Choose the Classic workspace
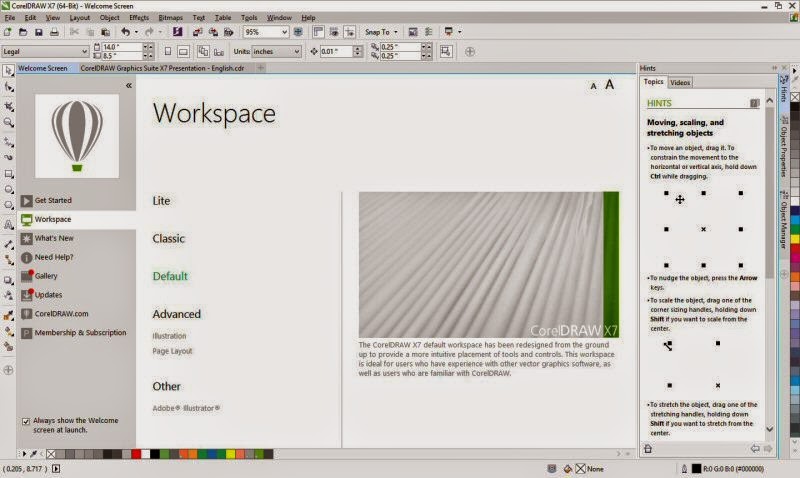The image size is (800, 478). (x=168, y=238)
